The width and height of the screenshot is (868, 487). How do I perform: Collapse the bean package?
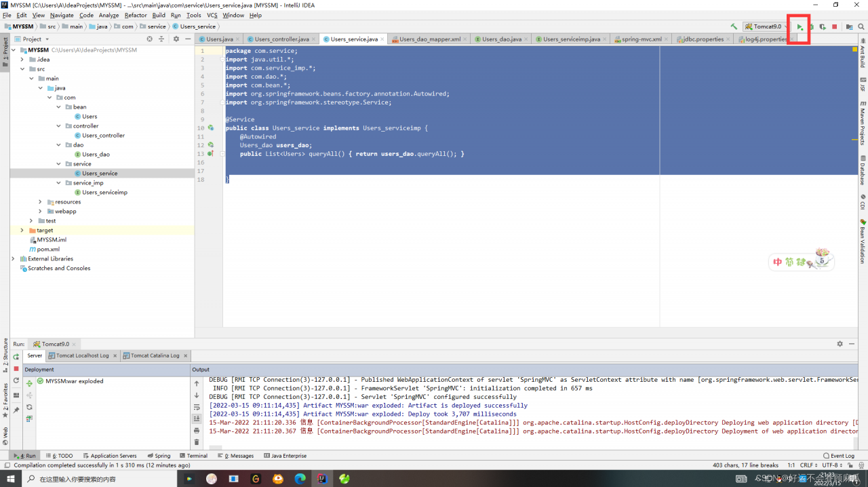point(59,107)
